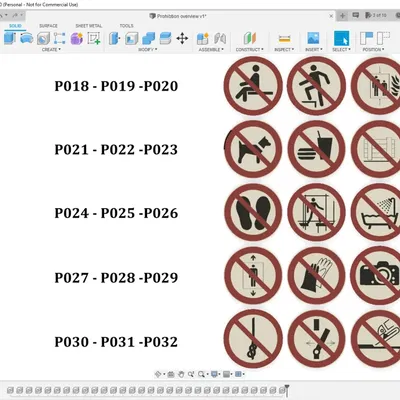Activate the Zoom navigation tool
Image resolution: width=400 pixels, height=400 pixels.
click(x=191, y=374)
